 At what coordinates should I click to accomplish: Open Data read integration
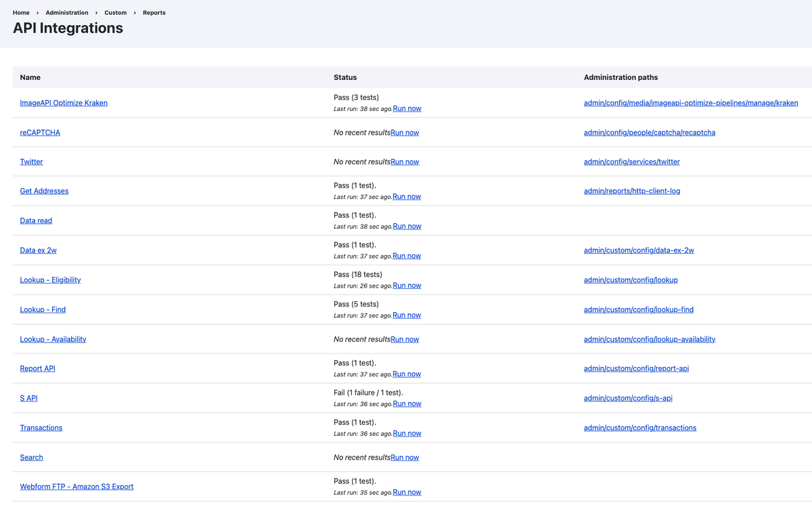[x=36, y=221]
